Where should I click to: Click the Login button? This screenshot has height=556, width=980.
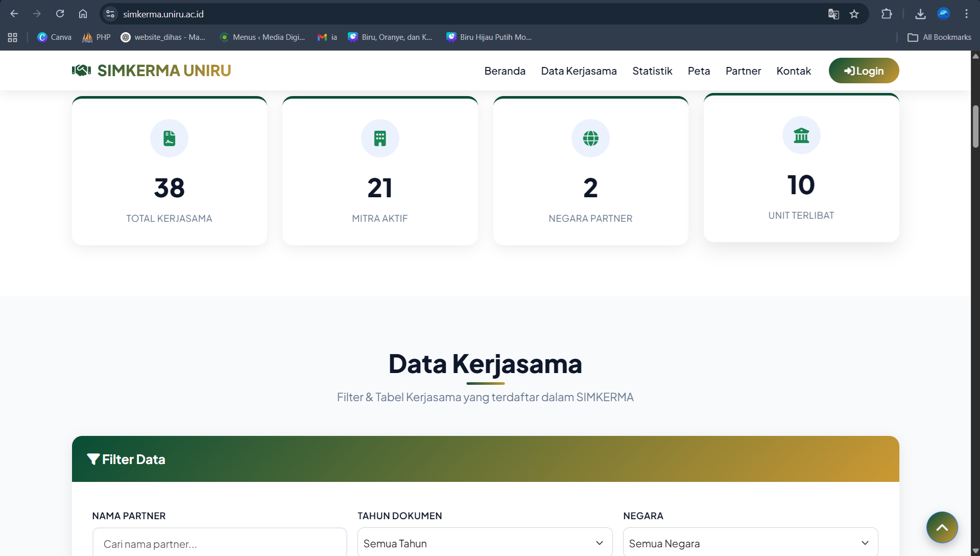[x=864, y=71]
